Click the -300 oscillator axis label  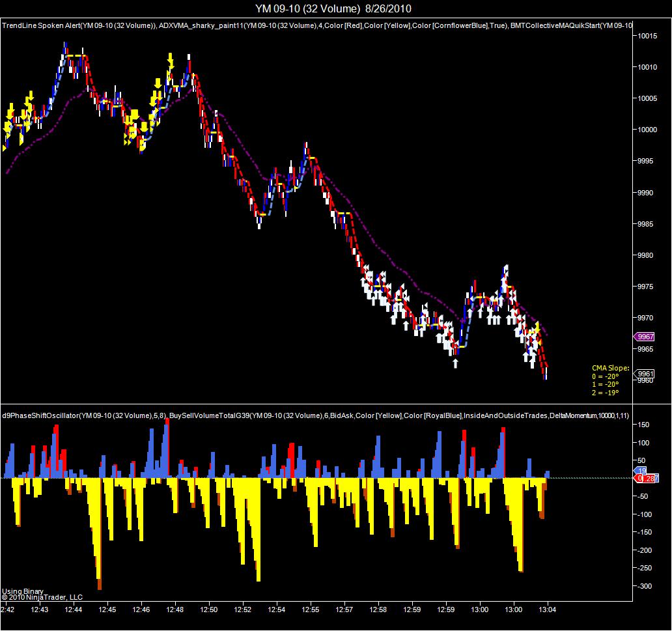click(644, 587)
